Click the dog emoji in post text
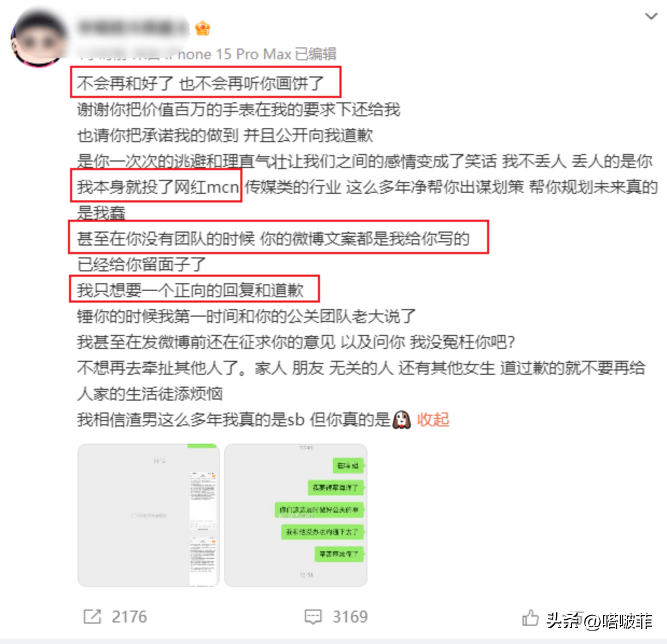667x644 pixels. 401,419
